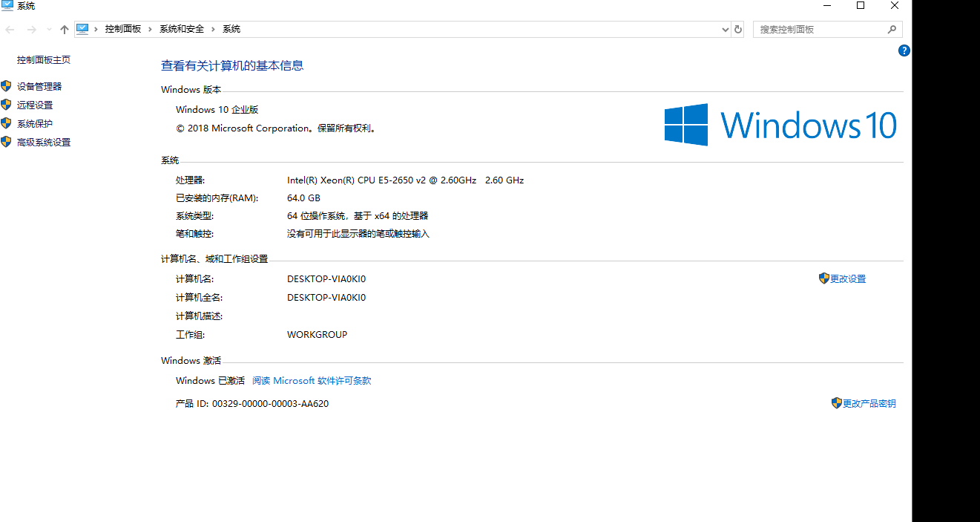
Task: Click the system window icon in title bar
Action: click(x=7, y=6)
